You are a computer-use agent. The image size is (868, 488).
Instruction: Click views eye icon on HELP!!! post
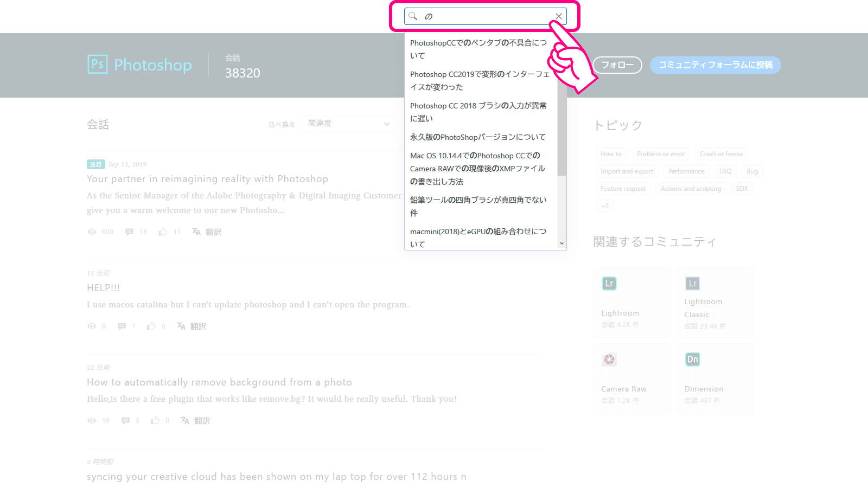coord(92,326)
